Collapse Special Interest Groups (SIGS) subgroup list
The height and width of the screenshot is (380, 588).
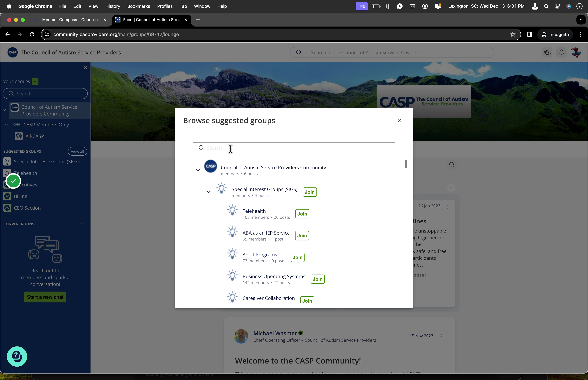208,192
